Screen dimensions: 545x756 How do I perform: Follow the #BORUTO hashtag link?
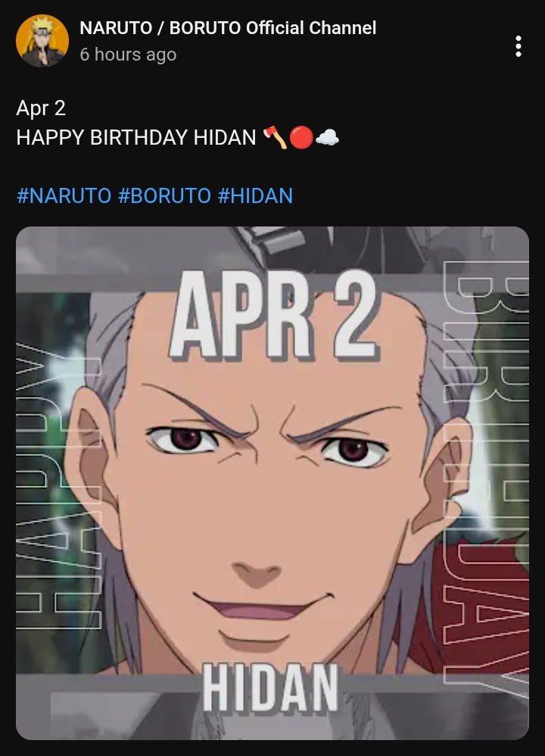tap(164, 195)
